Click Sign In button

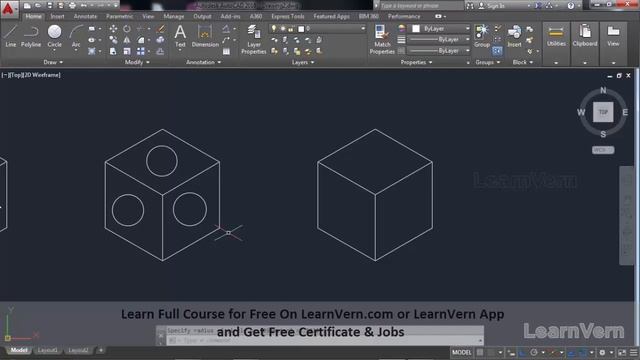point(492,6)
